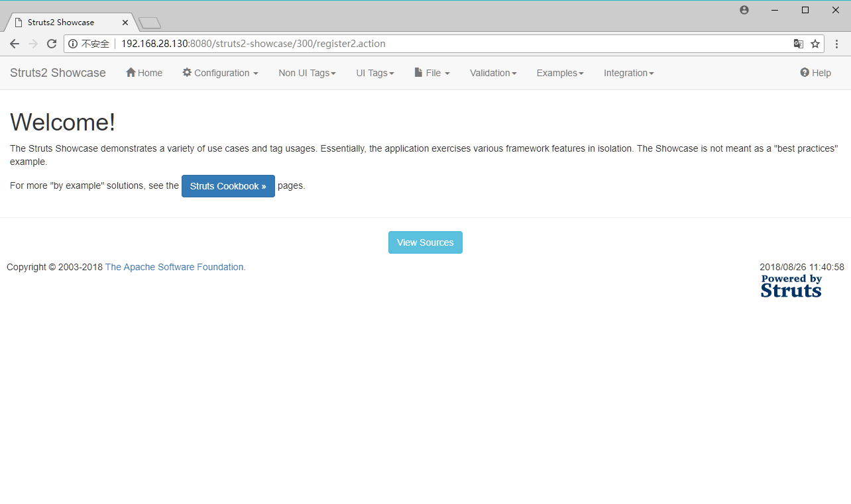851x504 pixels.
Task: Click the site info icon in address bar
Action: point(73,44)
